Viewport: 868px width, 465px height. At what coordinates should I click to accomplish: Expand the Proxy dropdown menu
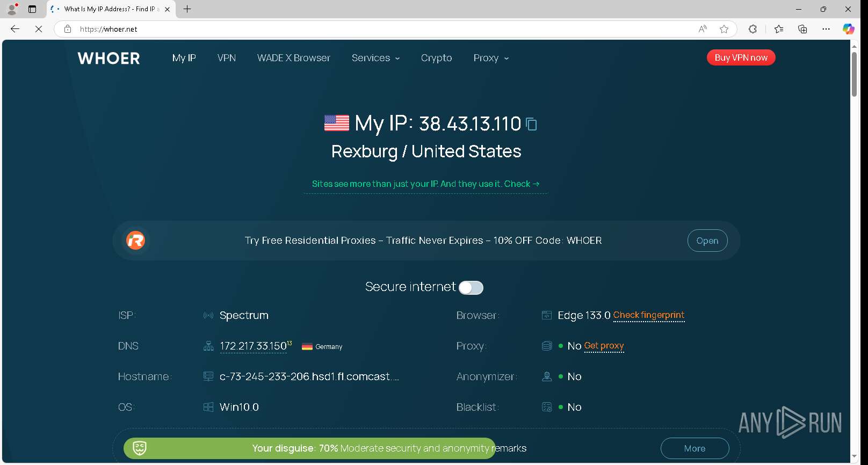coord(491,58)
